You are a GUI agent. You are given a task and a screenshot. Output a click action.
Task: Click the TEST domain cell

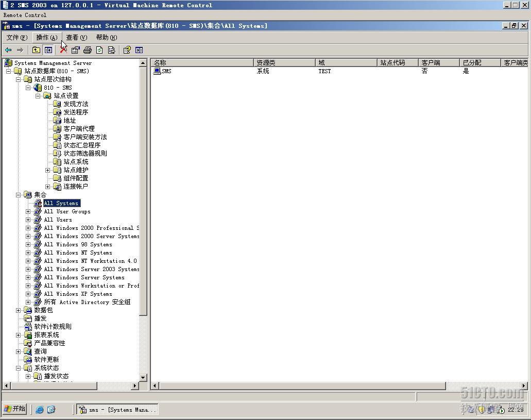pos(324,71)
